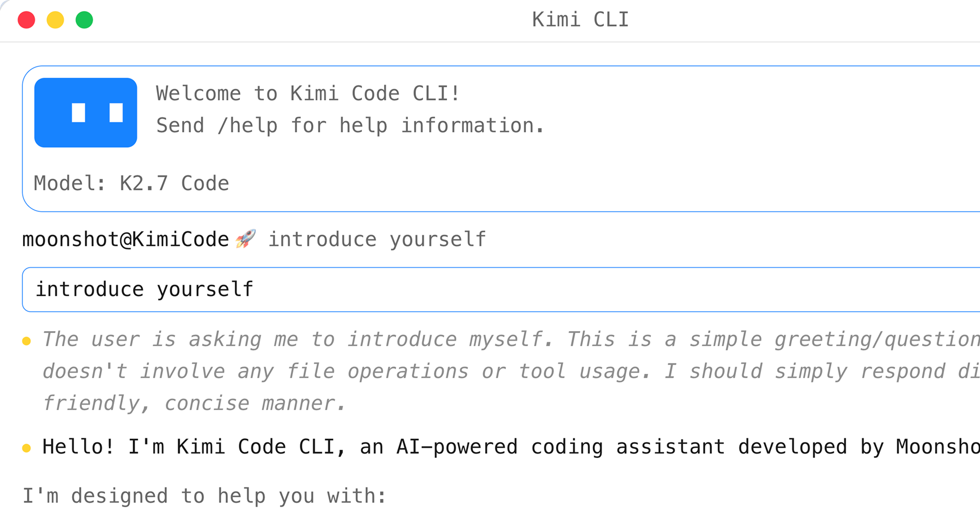Click the left eye of the Kimi logo
Image resolution: width=980 pixels, height=521 pixels.
pos(79,113)
